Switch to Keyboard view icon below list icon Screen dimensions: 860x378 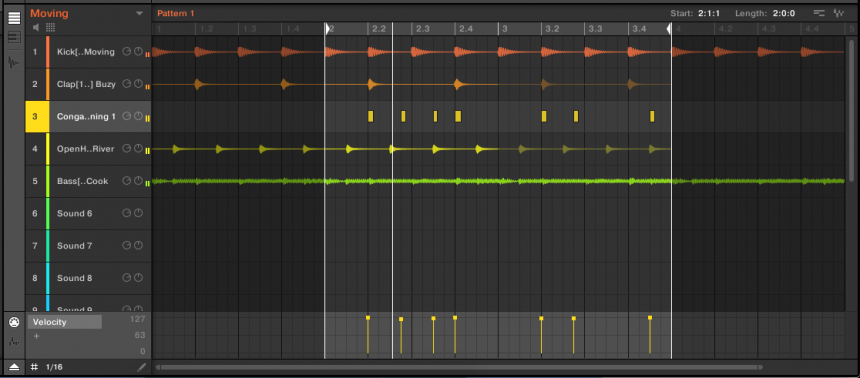[x=14, y=37]
